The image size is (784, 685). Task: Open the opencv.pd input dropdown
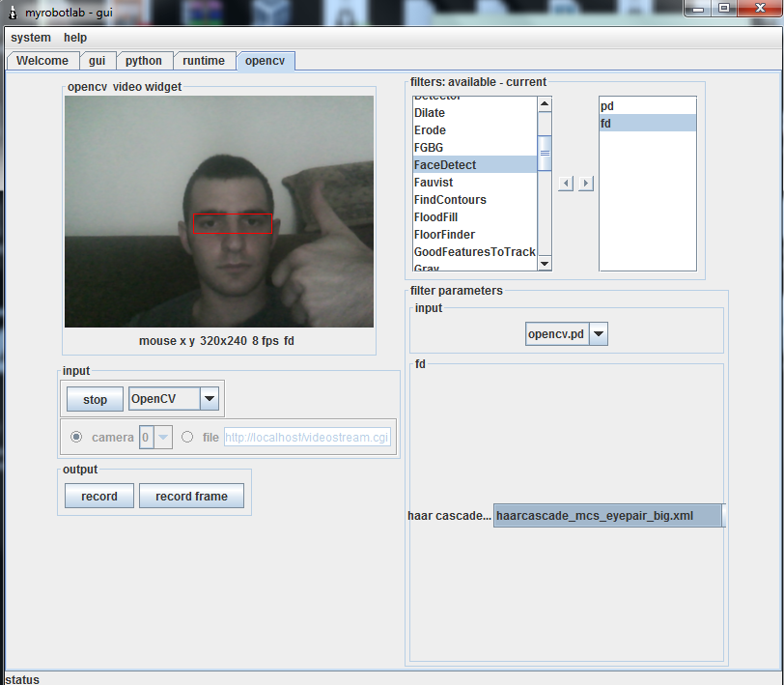coord(567,333)
